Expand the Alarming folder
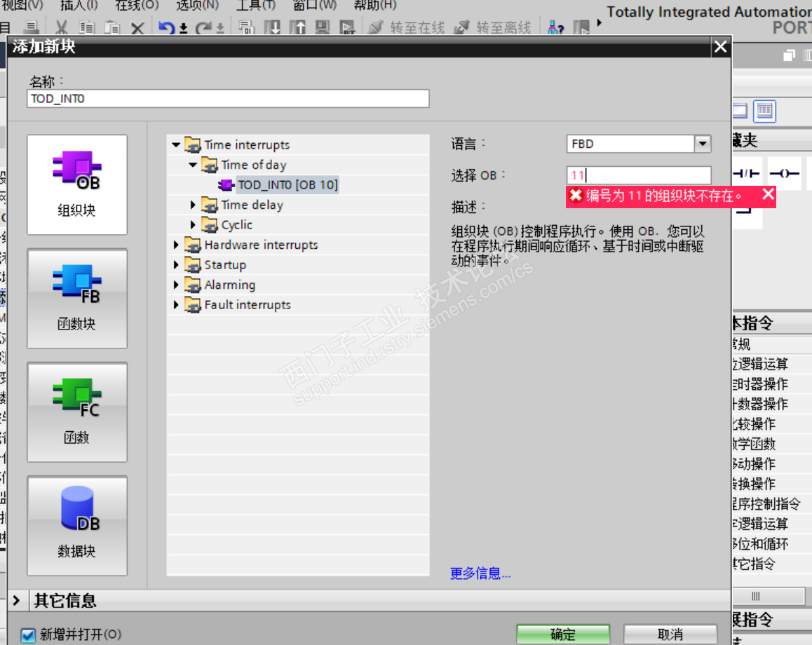Screen dimensions: 812x645 coord(176,285)
